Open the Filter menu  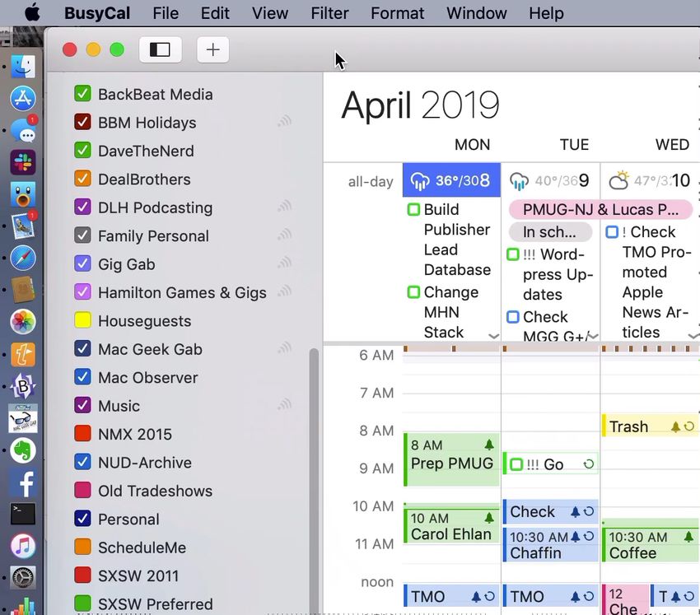(x=330, y=13)
